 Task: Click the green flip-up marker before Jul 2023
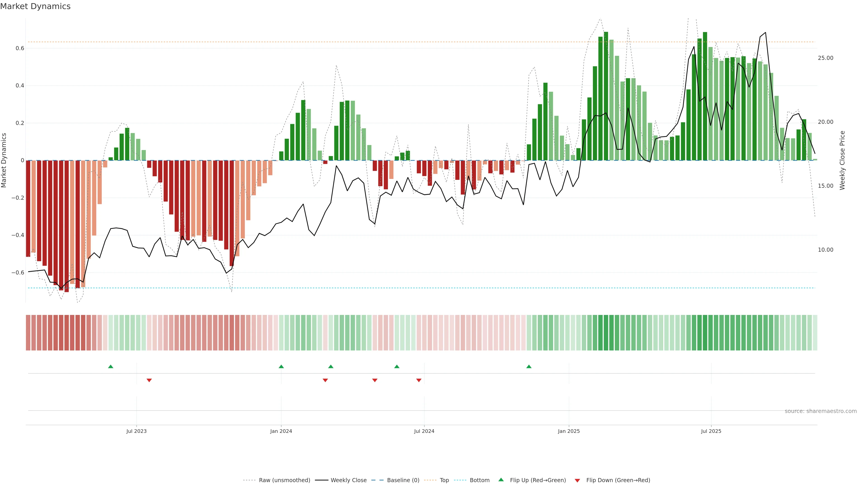(x=111, y=366)
